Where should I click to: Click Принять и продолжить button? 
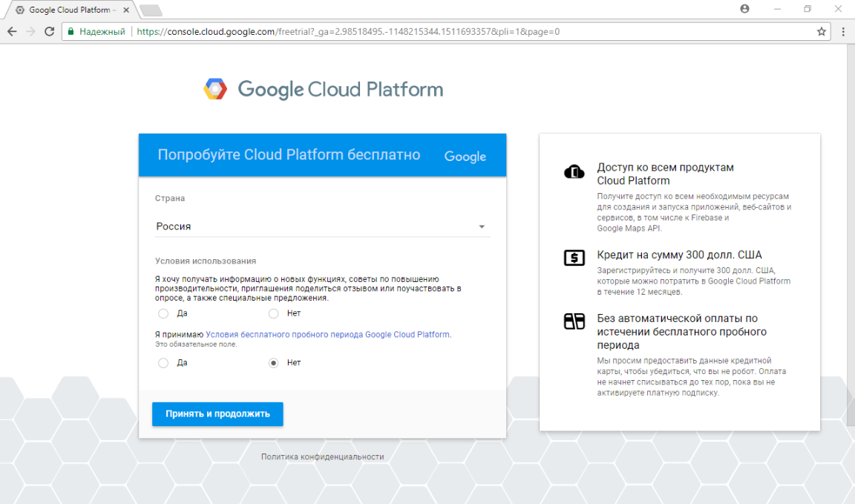point(217,414)
